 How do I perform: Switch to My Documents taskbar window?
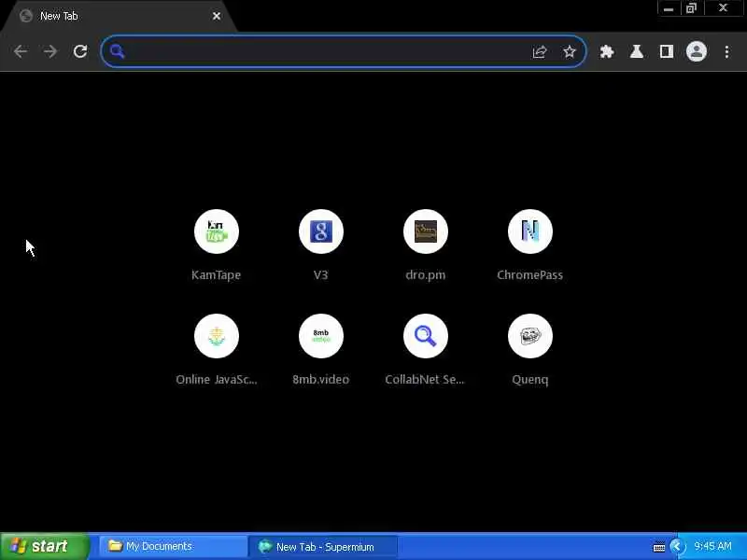tap(173, 546)
